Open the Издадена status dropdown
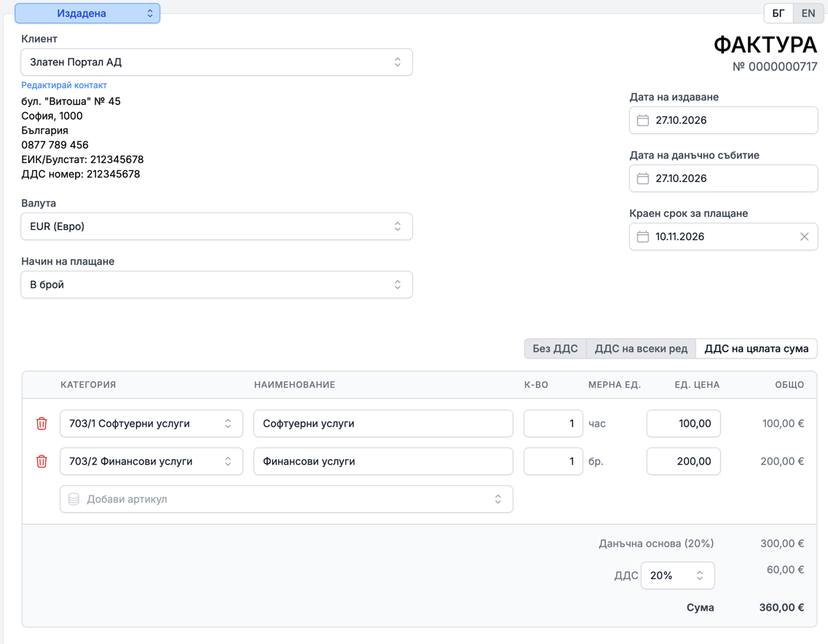The width and height of the screenshot is (828, 644). [x=87, y=13]
